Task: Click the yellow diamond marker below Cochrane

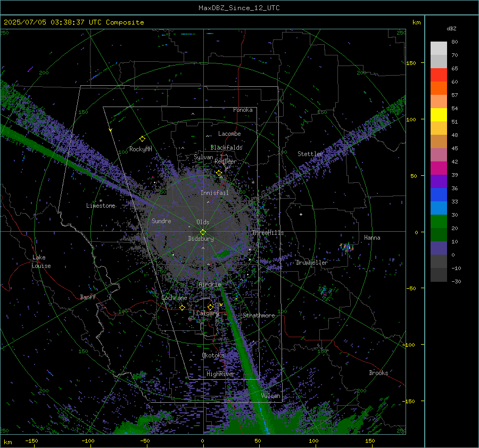Action: pyautogui.click(x=182, y=307)
